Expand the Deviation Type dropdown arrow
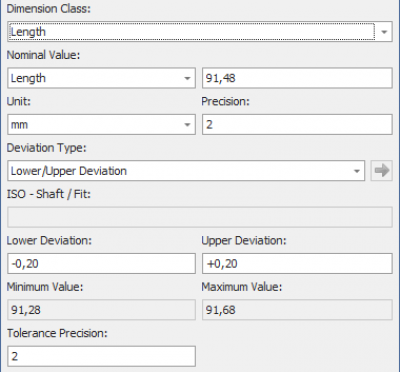The image size is (400, 372). [x=357, y=171]
